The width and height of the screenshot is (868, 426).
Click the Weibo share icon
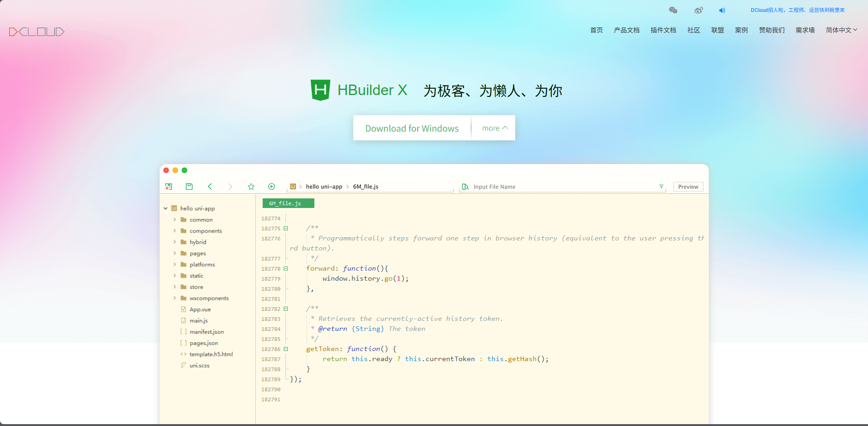point(698,10)
